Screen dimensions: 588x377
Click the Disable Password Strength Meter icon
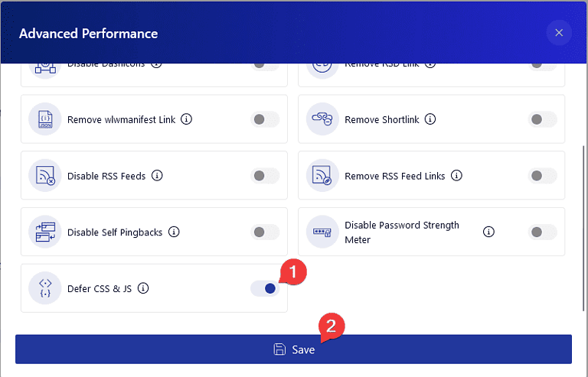coord(322,232)
